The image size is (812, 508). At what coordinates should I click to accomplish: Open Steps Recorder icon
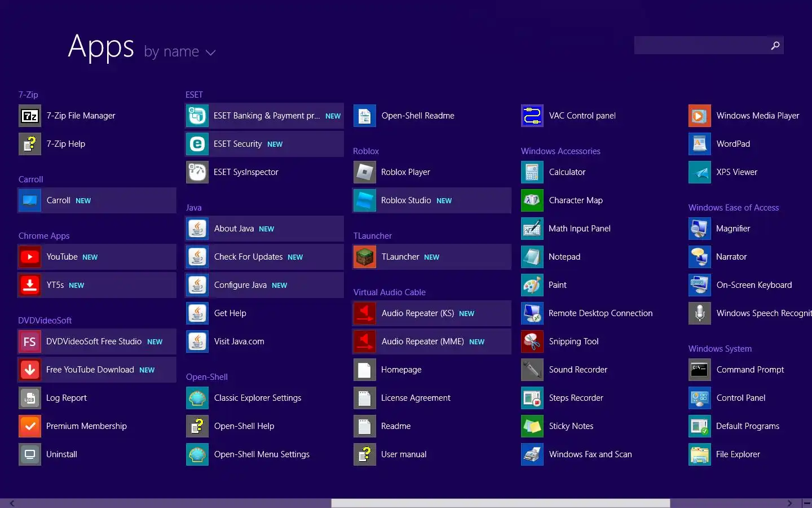tap(532, 398)
